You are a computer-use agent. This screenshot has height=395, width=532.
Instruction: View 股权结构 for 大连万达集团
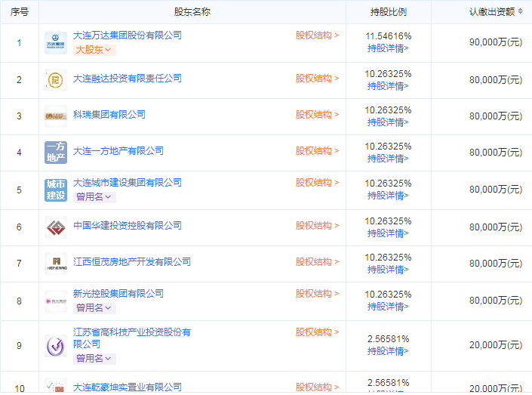(x=317, y=35)
